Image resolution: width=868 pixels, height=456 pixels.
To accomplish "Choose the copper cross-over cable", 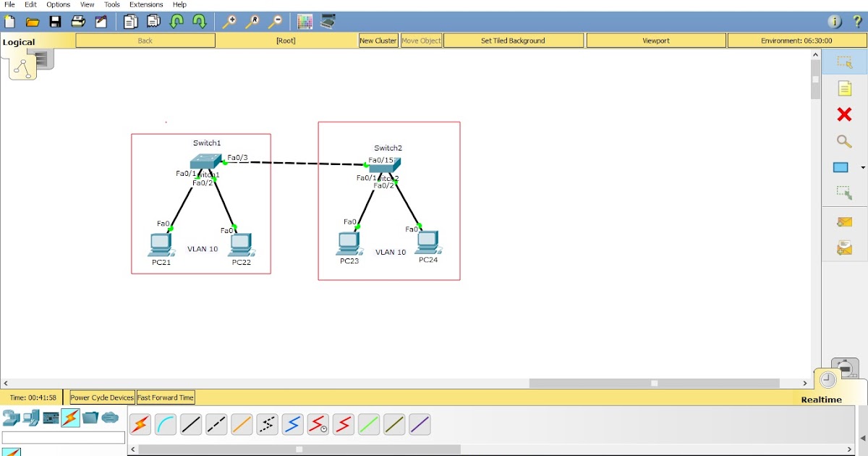I will (216, 425).
